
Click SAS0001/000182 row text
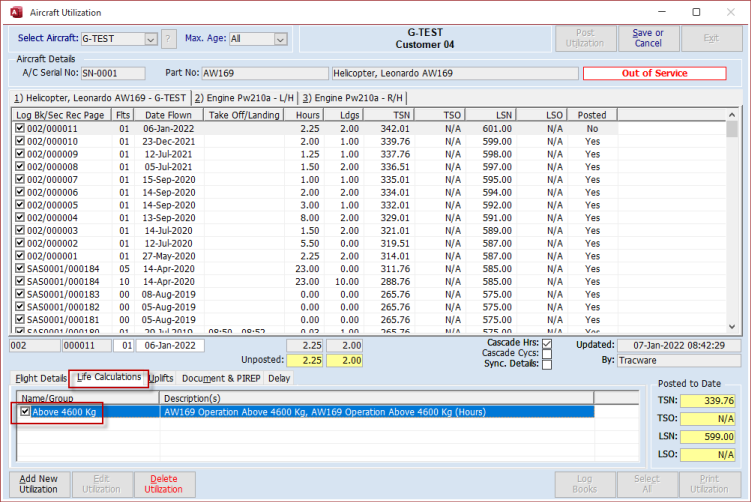click(63, 307)
